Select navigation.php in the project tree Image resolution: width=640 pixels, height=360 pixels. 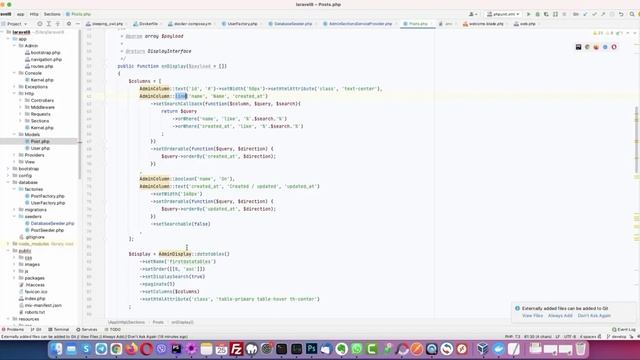pyautogui.click(x=45, y=59)
